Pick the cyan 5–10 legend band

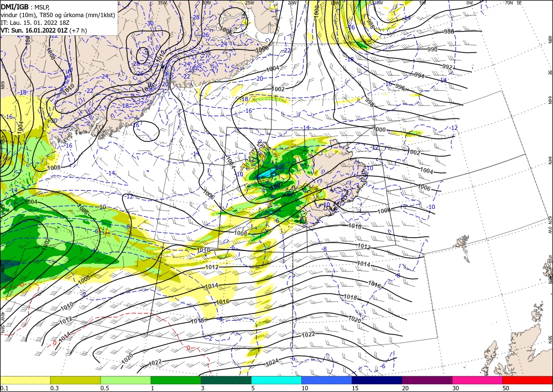pyautogui.click(x=276, y=380)
